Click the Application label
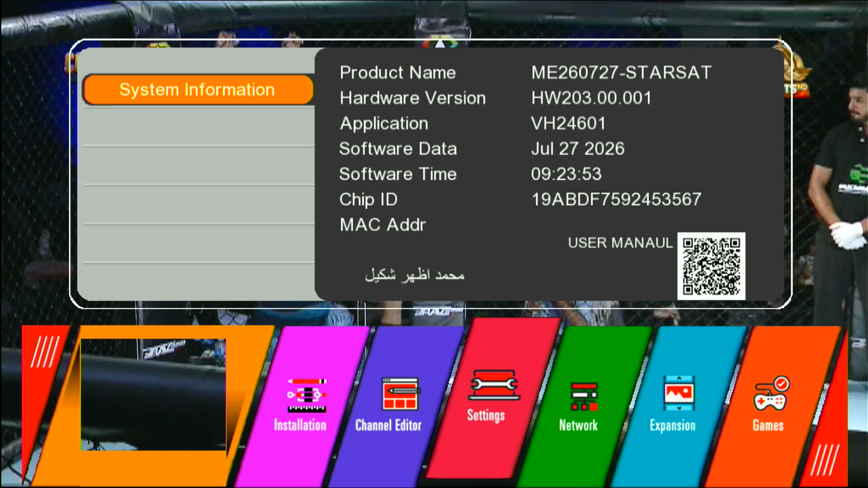Viewport: 868px width, 488px height. 384,124
